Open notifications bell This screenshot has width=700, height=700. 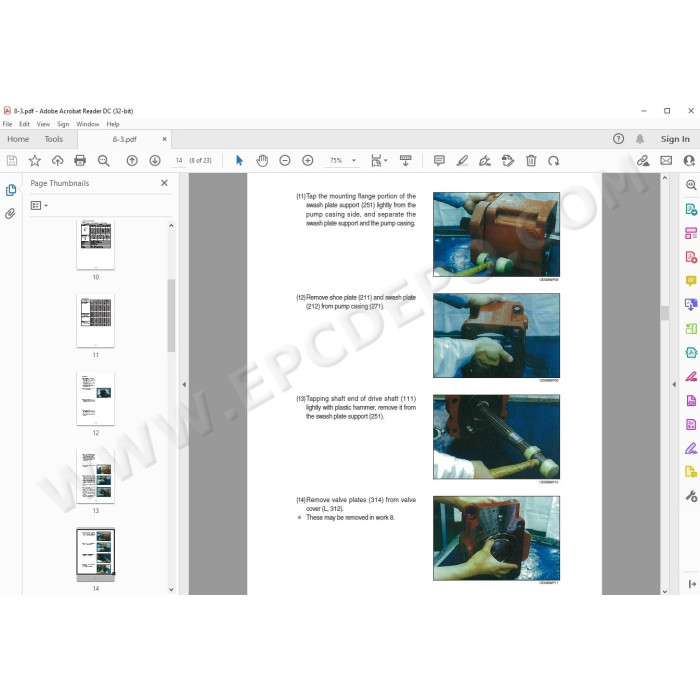pos(640,139)
